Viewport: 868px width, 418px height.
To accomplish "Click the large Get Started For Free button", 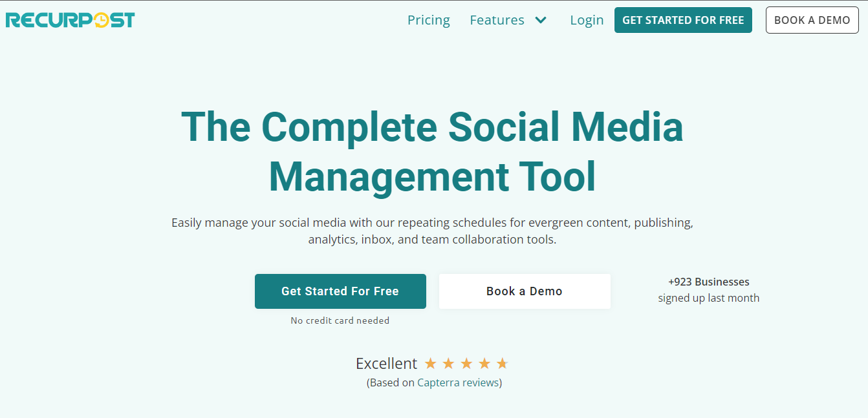I will (340, 291).
